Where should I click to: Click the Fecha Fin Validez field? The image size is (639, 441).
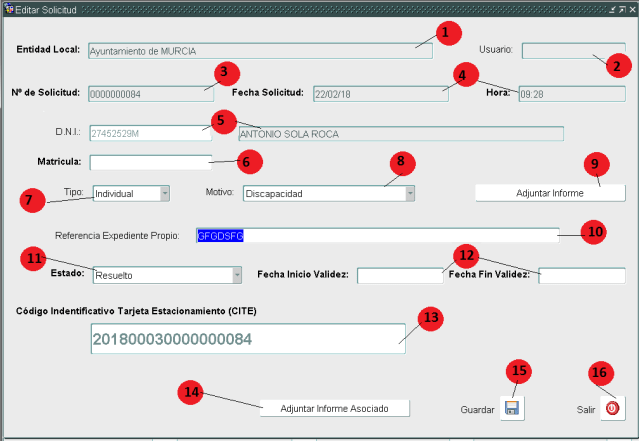pyautogui.click(x=581, y=276)
